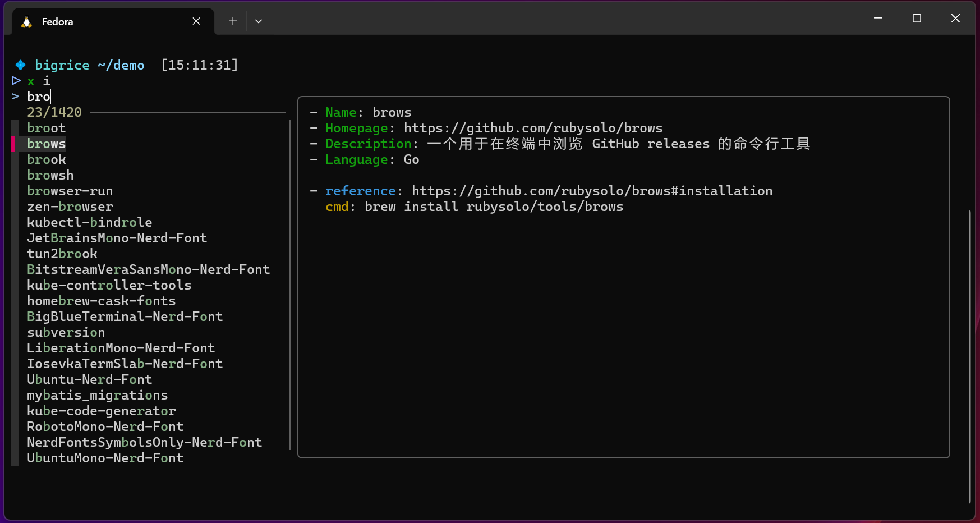Open the new-tab profile dropdown
Viewport: 980px width, 523px height.
tap(259, 21)
